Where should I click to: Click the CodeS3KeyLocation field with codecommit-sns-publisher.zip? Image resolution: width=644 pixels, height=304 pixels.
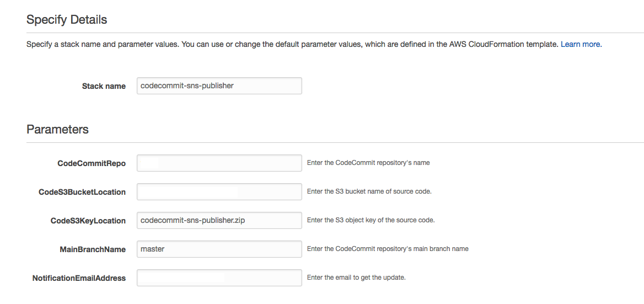pos(219,220)
